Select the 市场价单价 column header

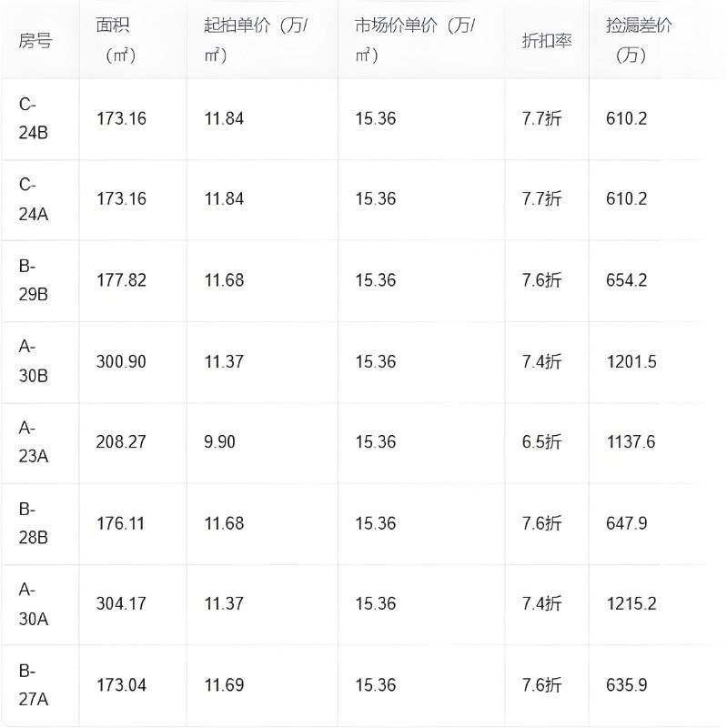click(x=415, y=40)
